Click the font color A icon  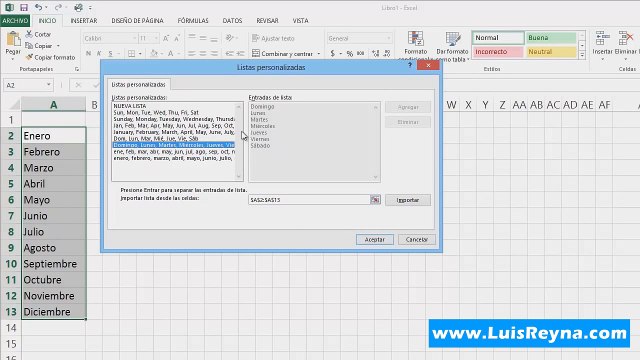171,53
